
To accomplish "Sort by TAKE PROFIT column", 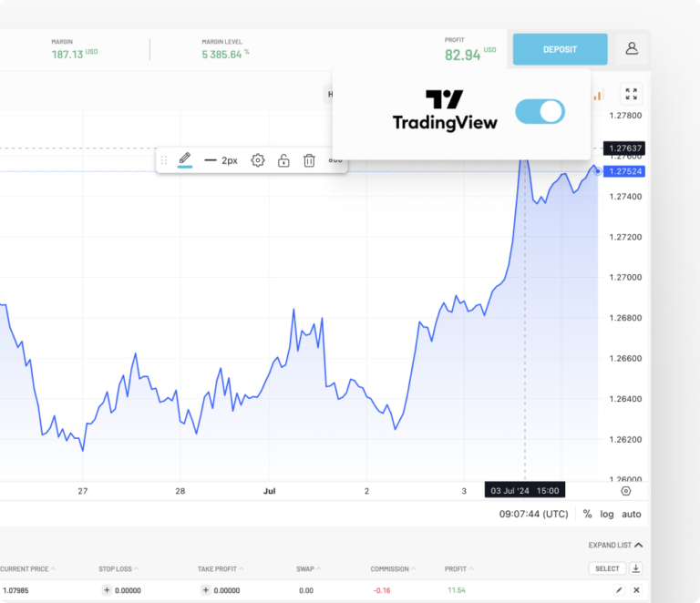I will click(221, 569).
